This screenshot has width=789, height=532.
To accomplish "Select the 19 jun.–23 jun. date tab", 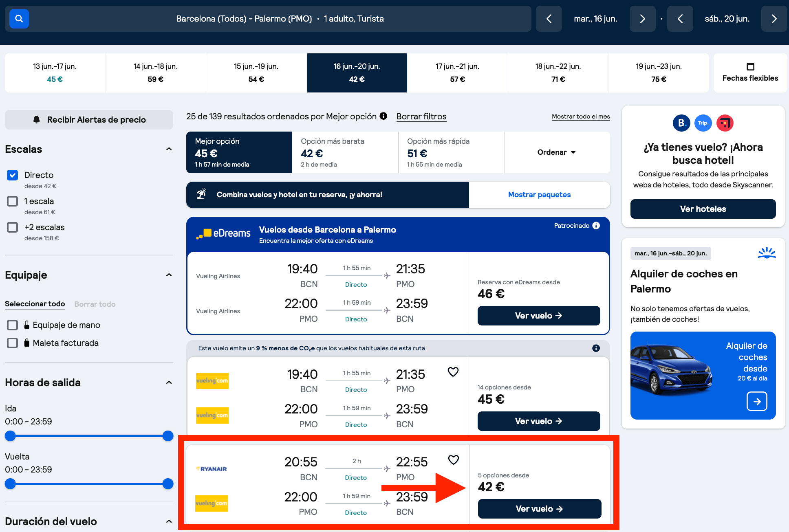I will click(x=659, y=73).
